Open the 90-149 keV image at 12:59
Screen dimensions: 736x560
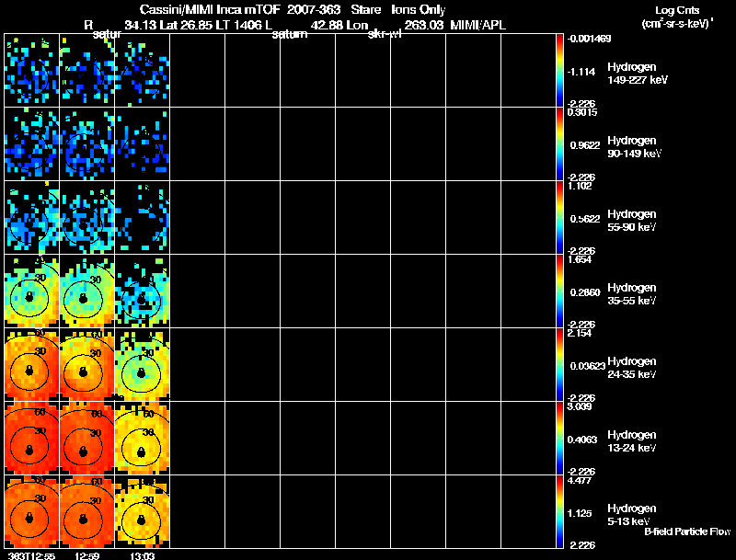point(86,144)
